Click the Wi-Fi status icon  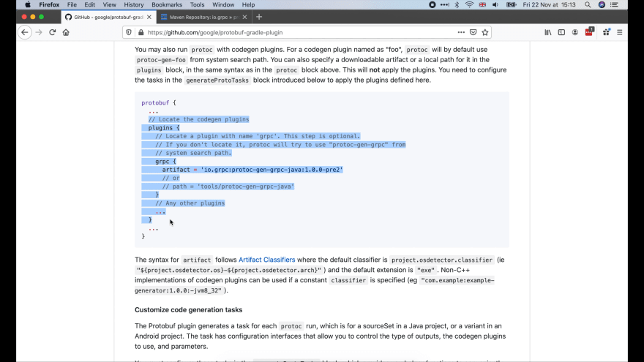(469, 4)
